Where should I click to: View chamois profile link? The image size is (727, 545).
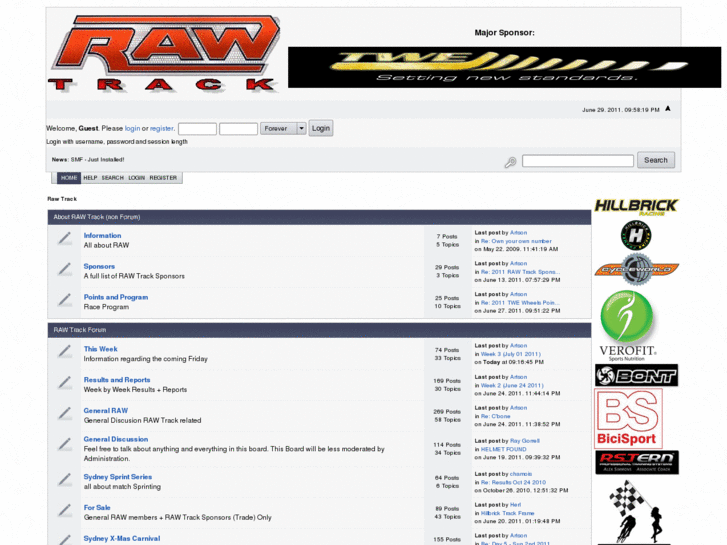521,474
